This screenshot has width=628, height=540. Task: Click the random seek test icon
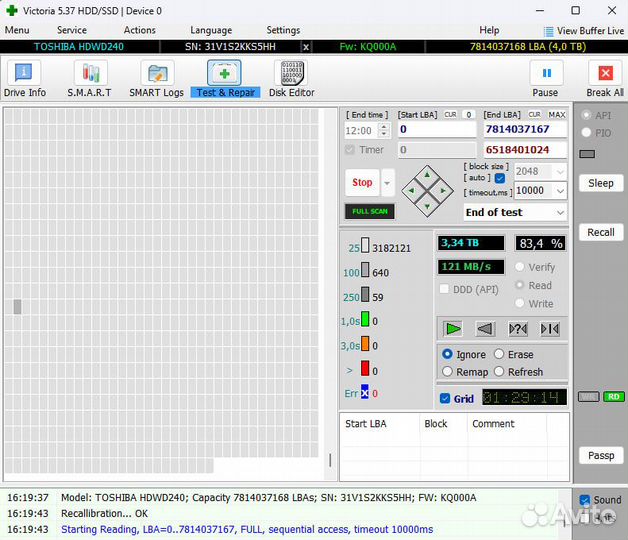[517, 329]
